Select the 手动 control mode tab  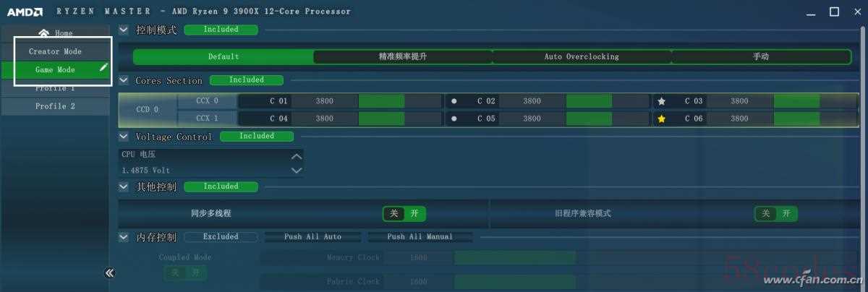[x=761, y=56]
